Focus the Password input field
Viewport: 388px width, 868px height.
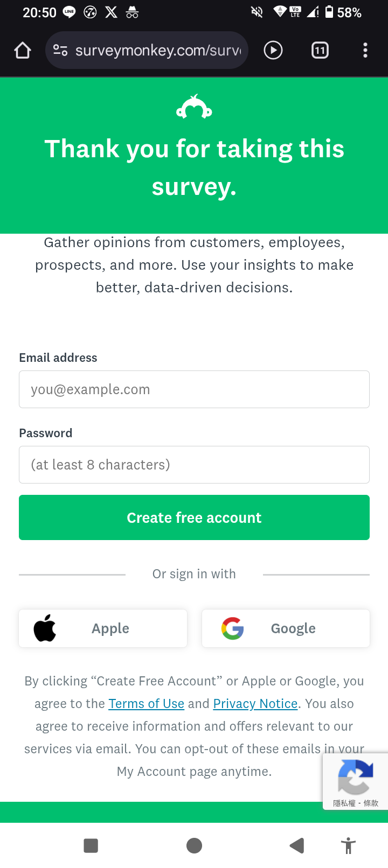(x=194, y=465)
